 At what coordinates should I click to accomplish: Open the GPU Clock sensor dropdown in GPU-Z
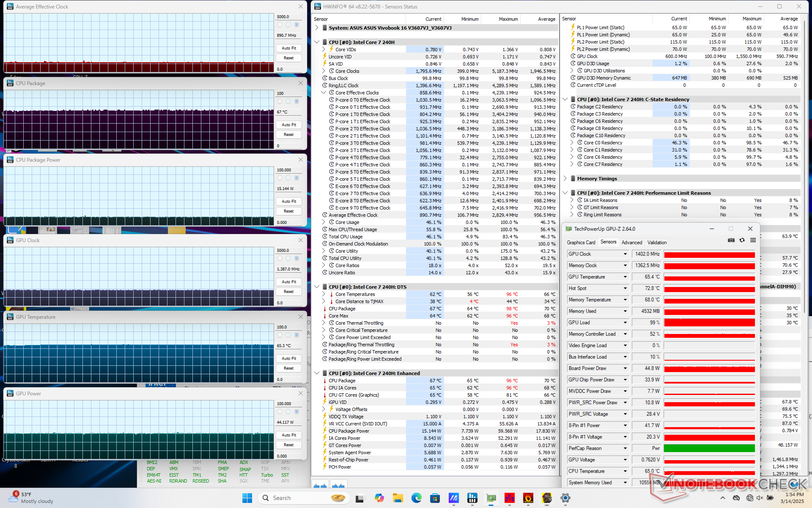pyautogui.click(x=625, y=254)
